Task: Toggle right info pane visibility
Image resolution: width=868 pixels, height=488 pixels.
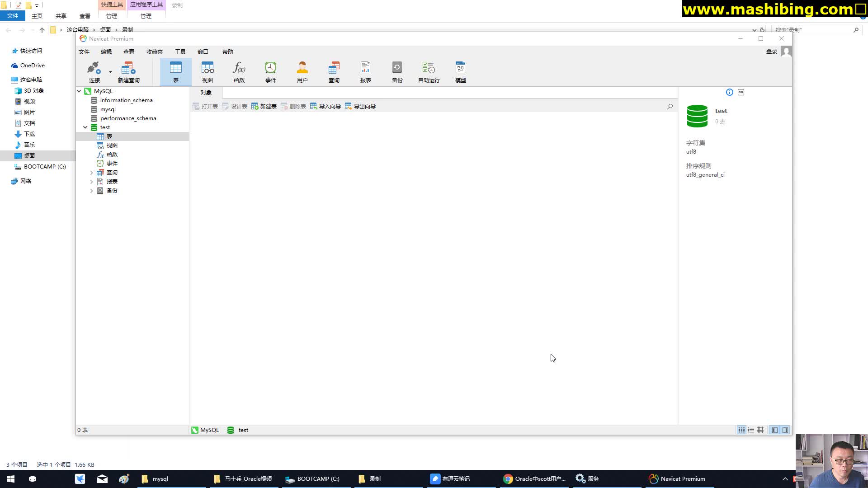Action: point(785,430)
